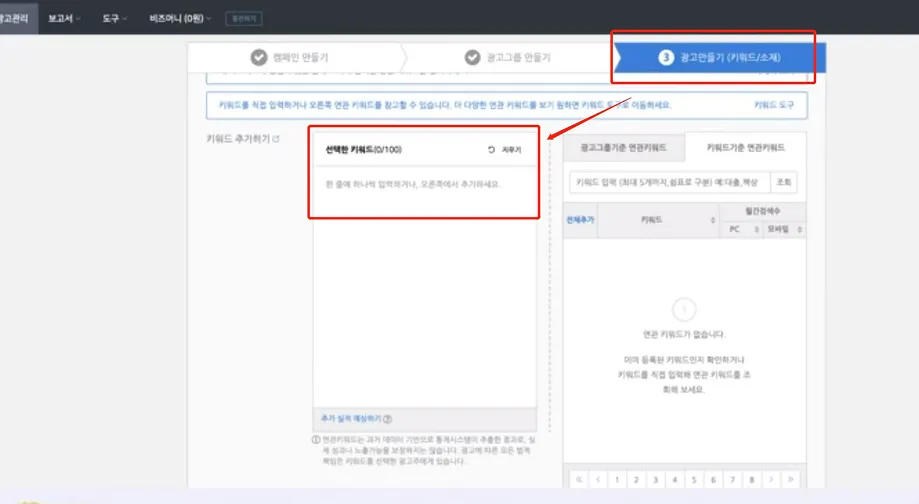Sort by the 키워드 column arrows
This screenshot has height=504, width=919.
click(713, 220)
